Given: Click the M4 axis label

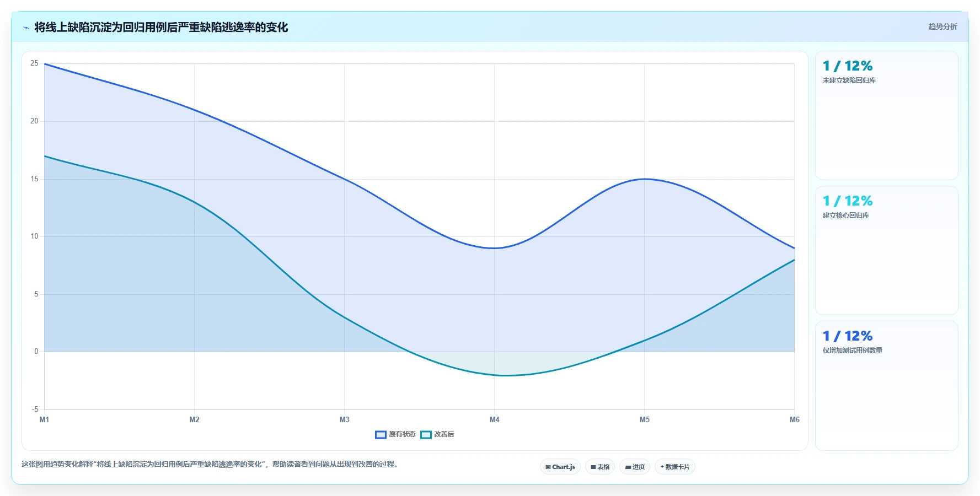Looking at the screenshot, I should click(x=494, y=419).
